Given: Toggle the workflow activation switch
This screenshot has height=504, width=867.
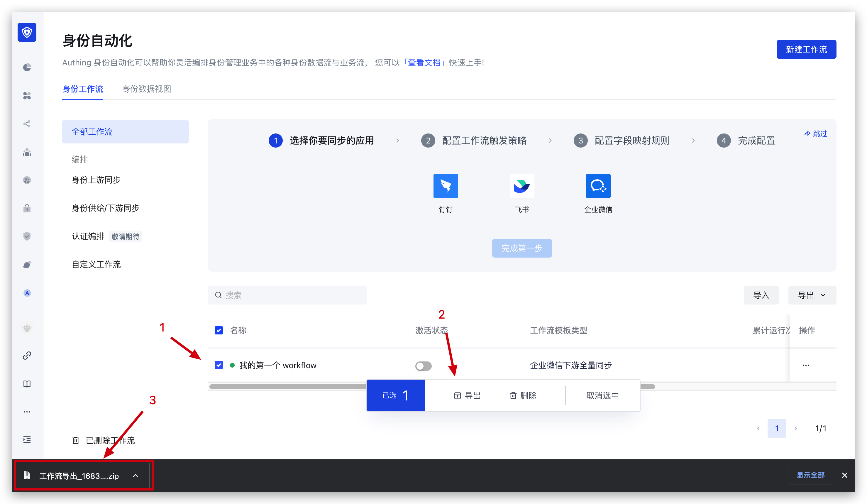Looking at the screenshot, I should (423, 366).
